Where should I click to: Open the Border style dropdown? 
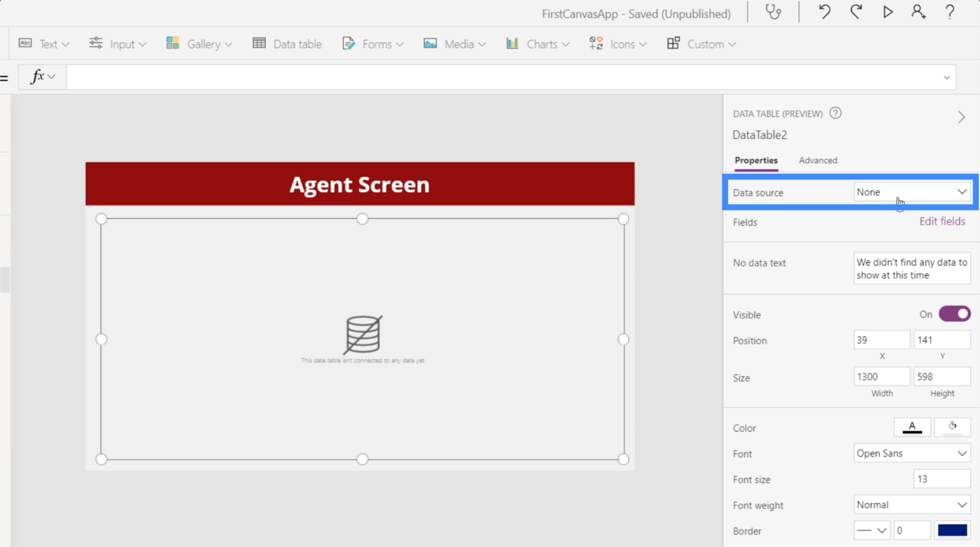point(871,530)
